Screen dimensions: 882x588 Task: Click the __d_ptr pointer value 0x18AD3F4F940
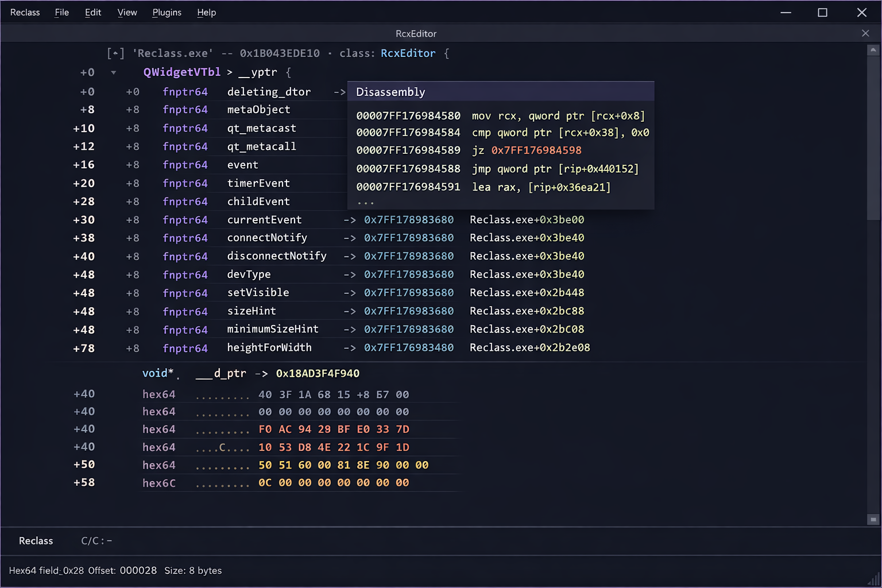(x=318, y=374)
